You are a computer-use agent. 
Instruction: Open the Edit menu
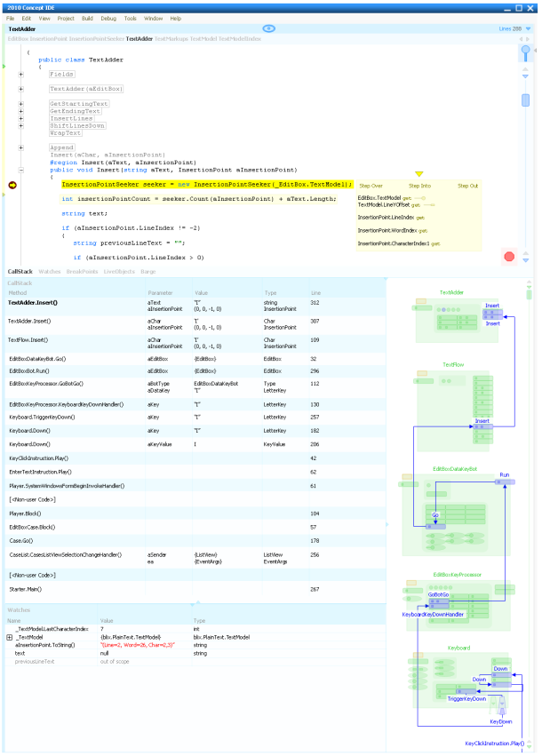tap(26, 19)
